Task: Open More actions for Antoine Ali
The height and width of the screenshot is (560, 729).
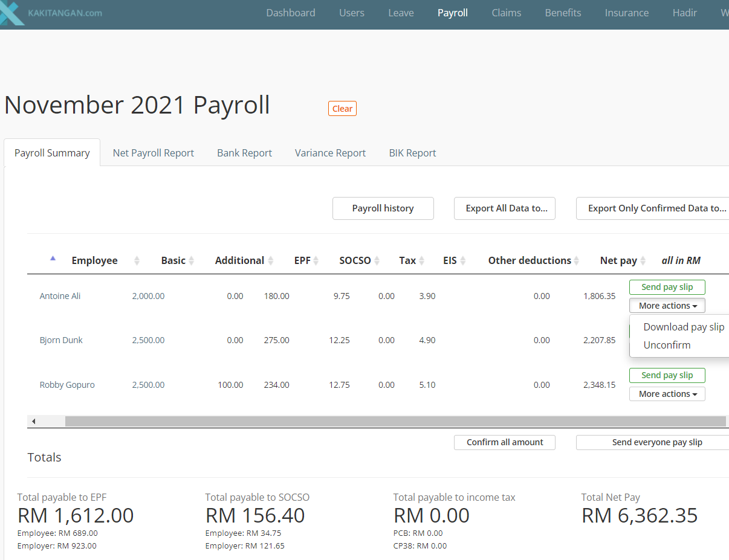Action: tap(667, 305)
